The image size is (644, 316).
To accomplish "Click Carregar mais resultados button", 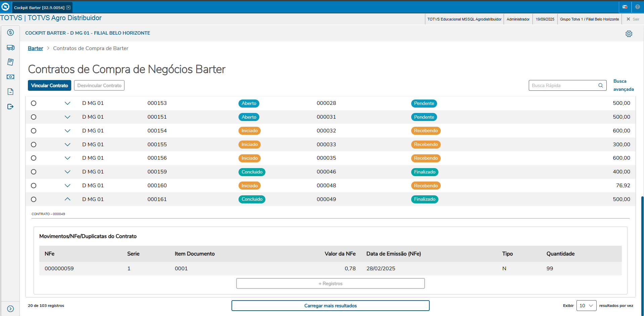I will pos(330,306).
